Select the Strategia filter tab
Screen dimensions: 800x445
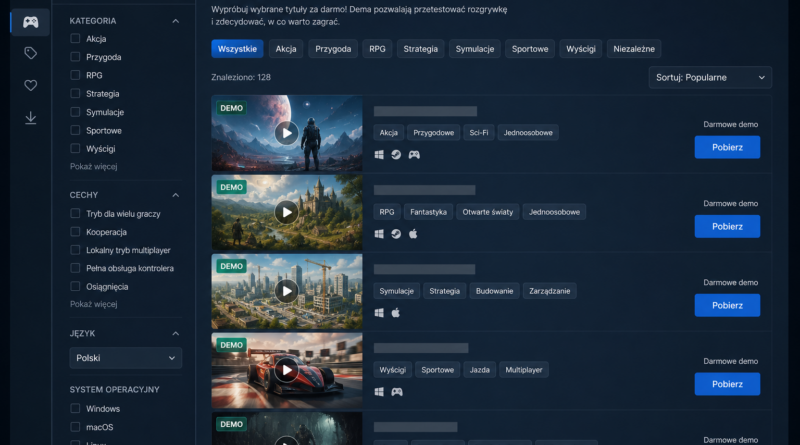[x=420, y=49]
